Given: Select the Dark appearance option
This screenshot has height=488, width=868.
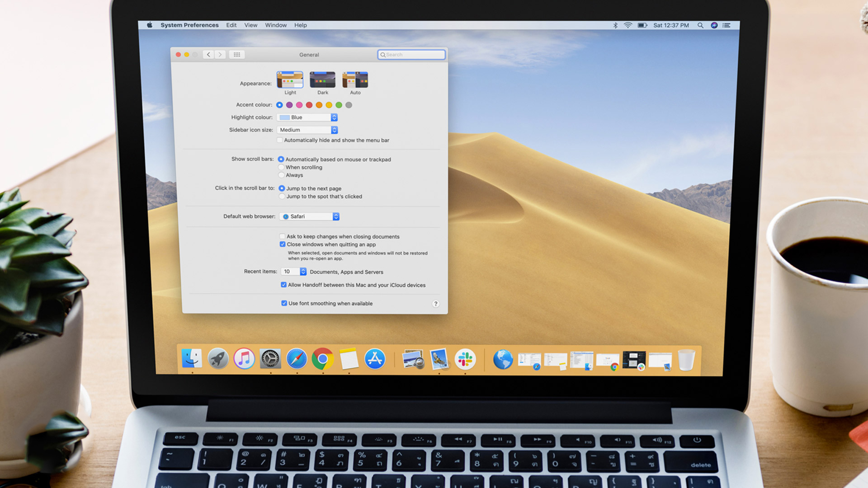Looking at the screenshot, I should coord(322,80).
